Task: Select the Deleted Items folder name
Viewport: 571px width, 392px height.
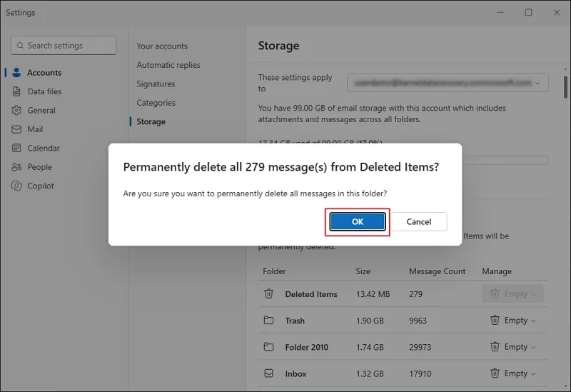Action: click(x=311, y=294)
